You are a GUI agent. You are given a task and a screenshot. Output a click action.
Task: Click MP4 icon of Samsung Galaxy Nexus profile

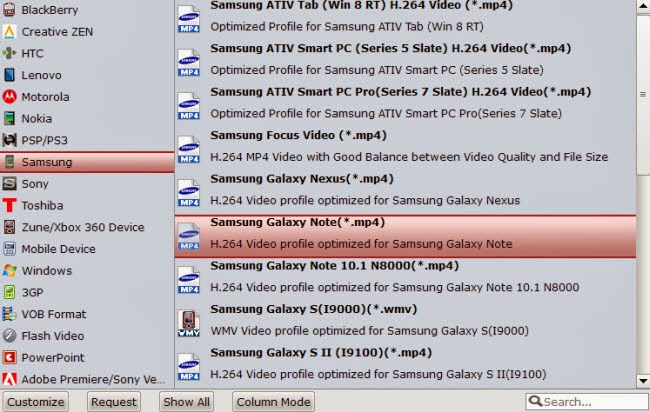click(x=189, y=193)
